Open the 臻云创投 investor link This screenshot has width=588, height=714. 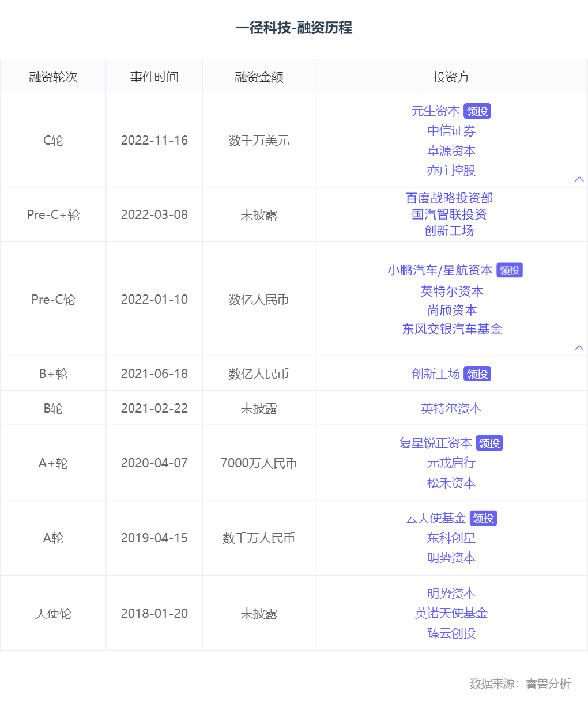pyautogui.click(x=451, y=633)
